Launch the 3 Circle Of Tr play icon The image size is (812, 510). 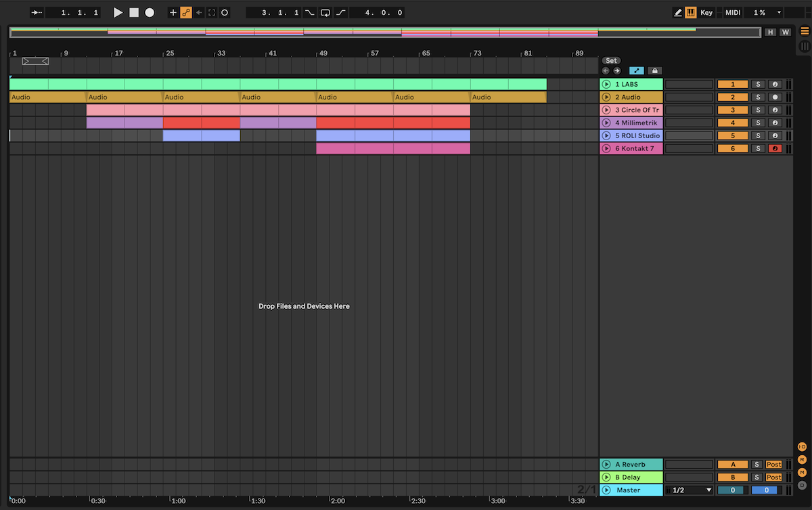pyautogui.click(x=606, y=110)
